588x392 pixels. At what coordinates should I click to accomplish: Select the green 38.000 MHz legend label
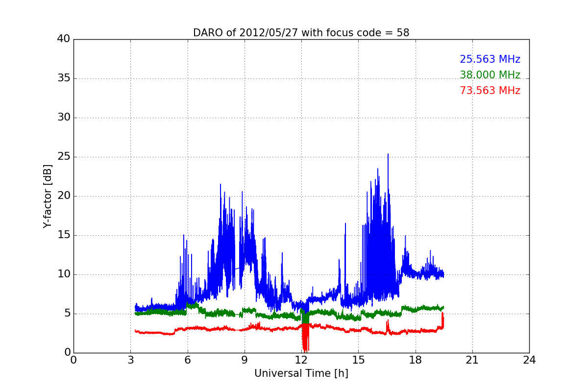point(490,75)
